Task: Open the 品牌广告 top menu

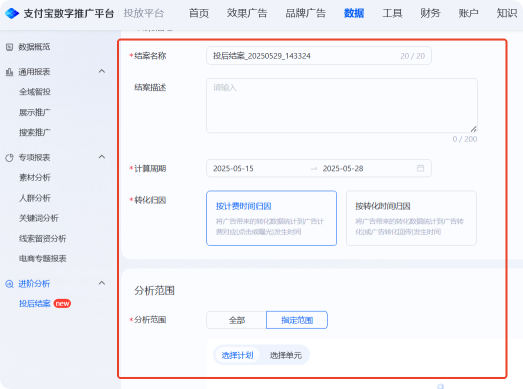Action: point(306,13)
